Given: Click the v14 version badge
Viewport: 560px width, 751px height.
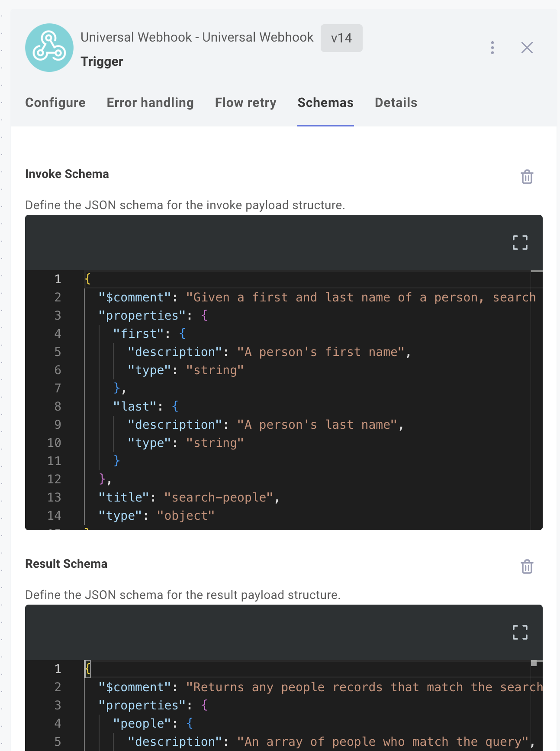Looking at the screenshot, I should [341, 38].
